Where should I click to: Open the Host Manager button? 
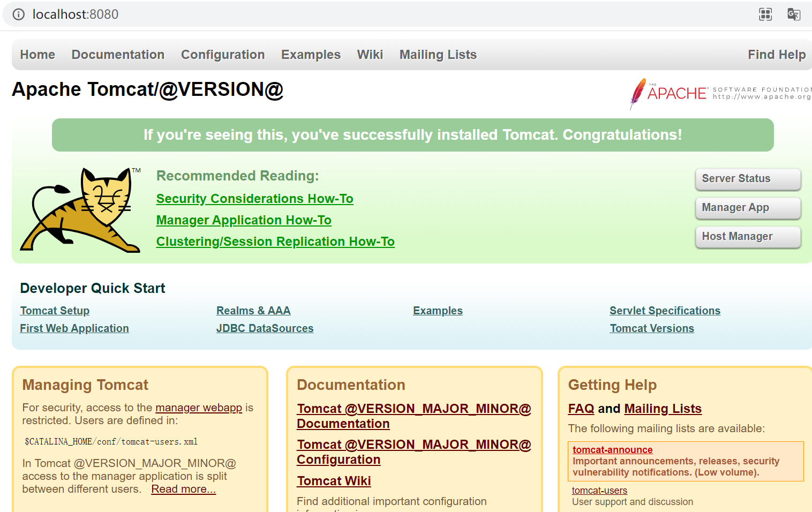[748, 237]
